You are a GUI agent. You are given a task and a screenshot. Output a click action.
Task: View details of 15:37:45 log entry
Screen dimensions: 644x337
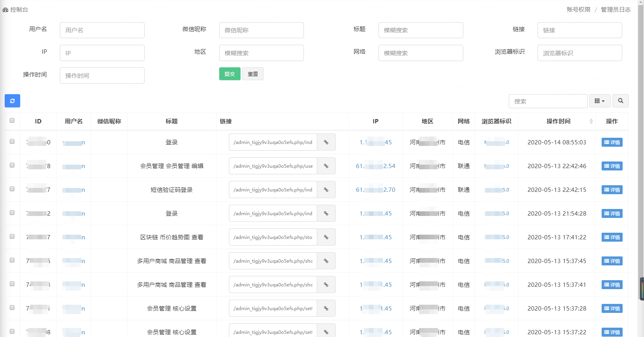[x=612, y=261]
